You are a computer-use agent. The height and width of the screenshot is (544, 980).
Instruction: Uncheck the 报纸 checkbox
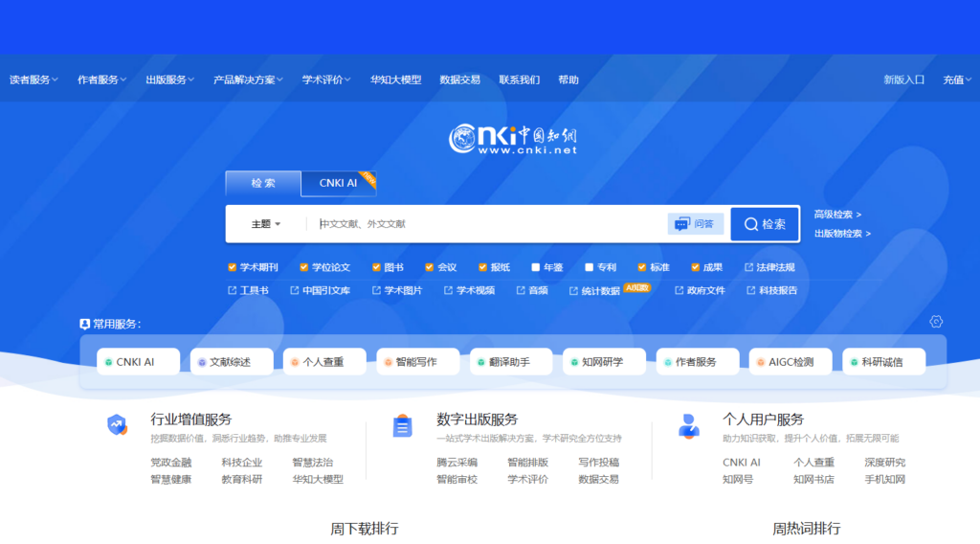click(482, 267)
